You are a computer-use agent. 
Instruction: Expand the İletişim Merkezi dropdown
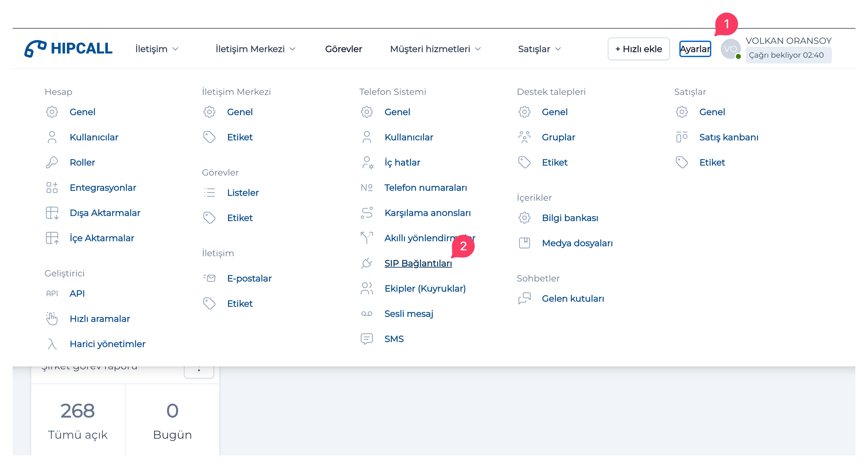pyautogui.click(x=255, y=49)
